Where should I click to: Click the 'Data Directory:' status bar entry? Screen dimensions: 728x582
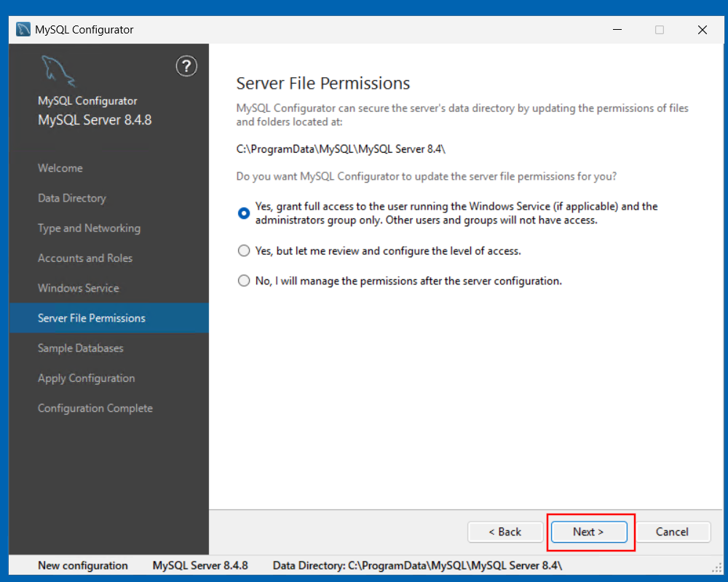[417, 566]
